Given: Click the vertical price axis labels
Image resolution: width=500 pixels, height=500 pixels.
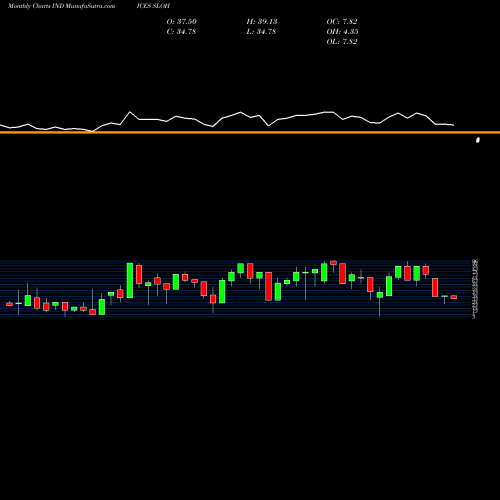Looking at the screenshot, I should (475, 289).
